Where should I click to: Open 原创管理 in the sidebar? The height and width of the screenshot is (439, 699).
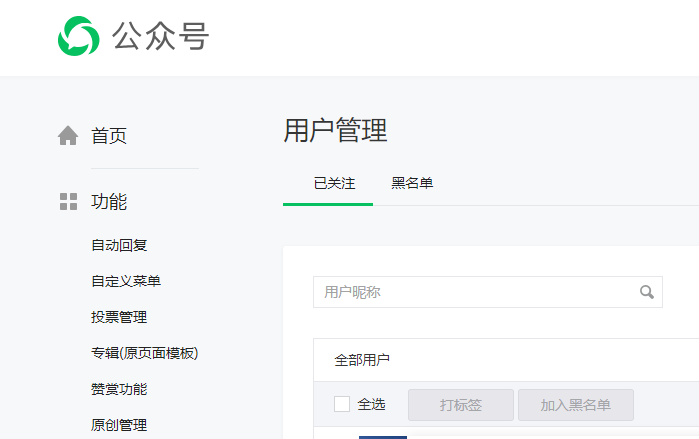pyautogui.click(x=119, y=425)
